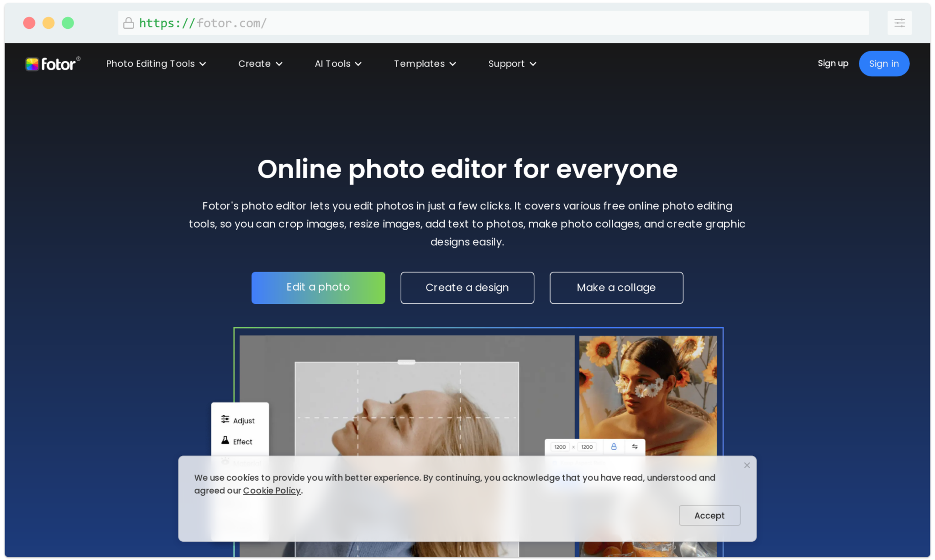Click the sunflower portrait thumbnail
Image resolution: width=935 pixels, height=560 pixels.
coord(648,395)
